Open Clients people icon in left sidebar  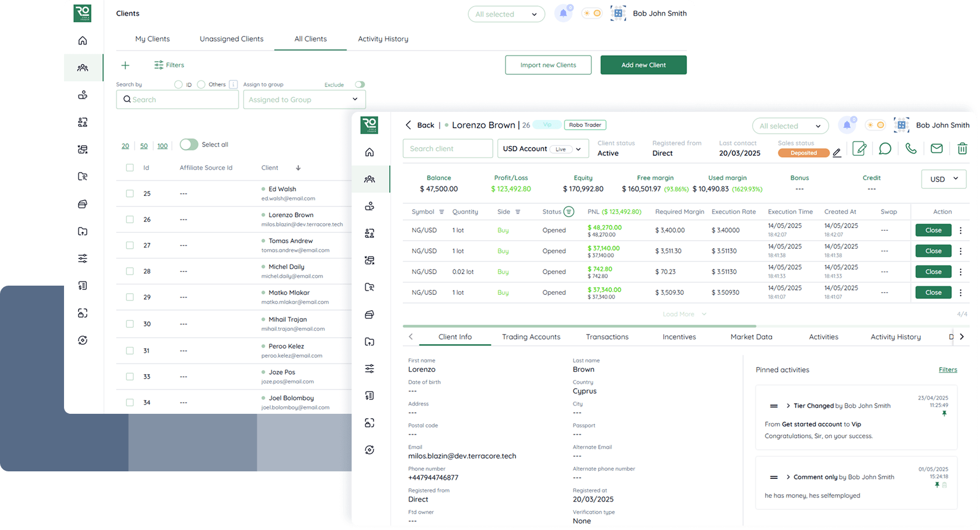point(82,68)
